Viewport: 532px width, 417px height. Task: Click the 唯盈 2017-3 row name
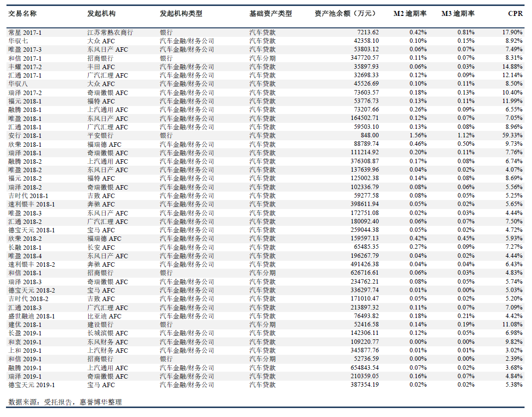coord(25,49)
